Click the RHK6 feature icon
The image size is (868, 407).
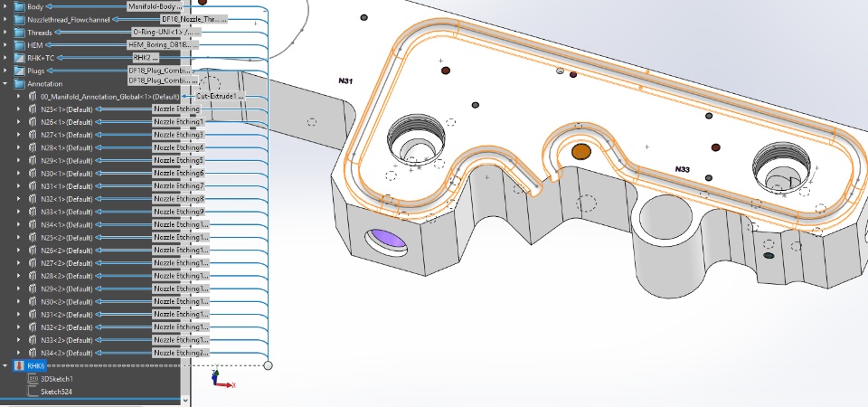coord(19,366)
